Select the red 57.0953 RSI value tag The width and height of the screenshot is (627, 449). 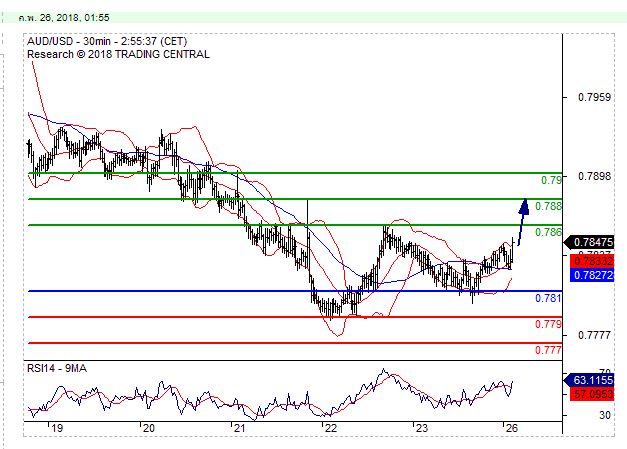tap(592, 394)
